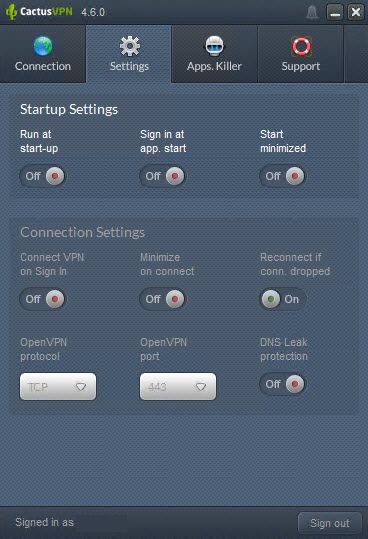368x539 pixels.
Task: Open the Support tab label
Action: 301,66
